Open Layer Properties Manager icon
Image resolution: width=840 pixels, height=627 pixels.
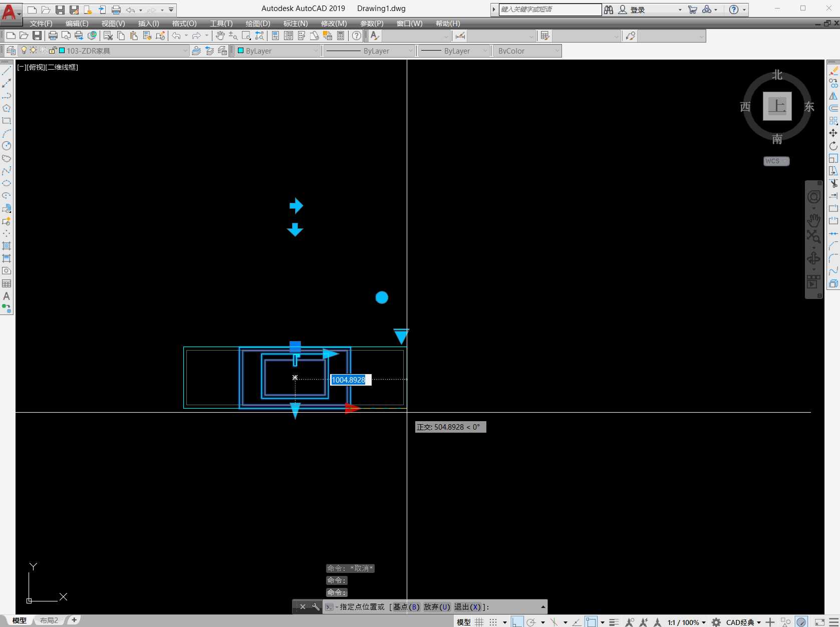click(11, 51)
